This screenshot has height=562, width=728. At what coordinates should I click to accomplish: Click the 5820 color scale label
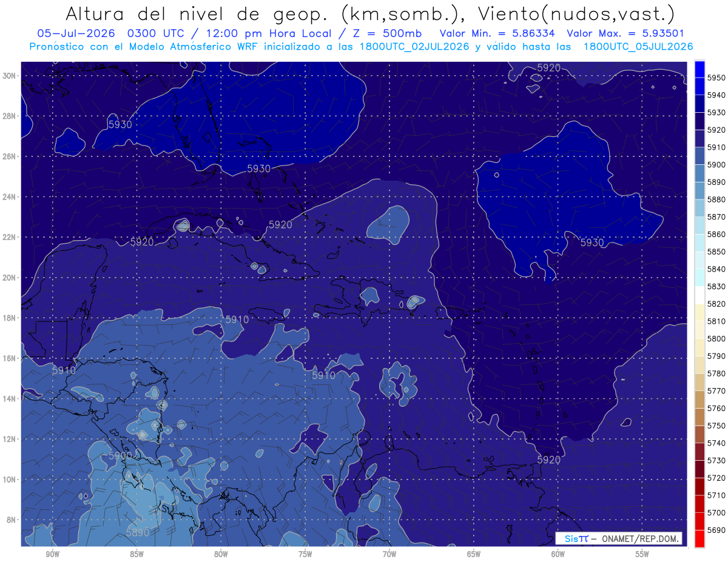click(717, 304)
